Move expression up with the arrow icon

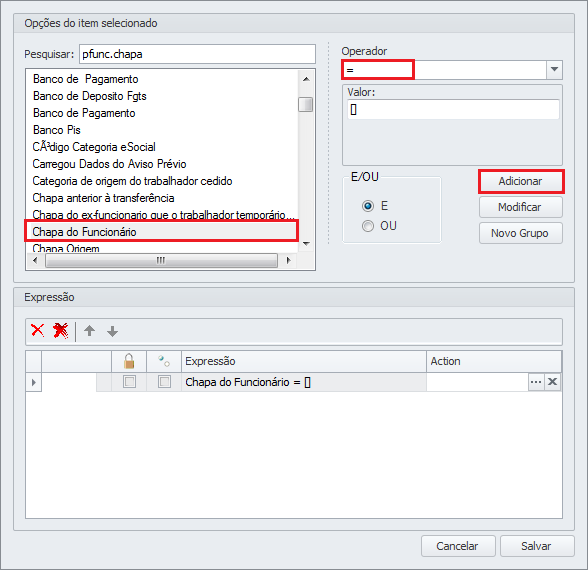pos(90,331)
